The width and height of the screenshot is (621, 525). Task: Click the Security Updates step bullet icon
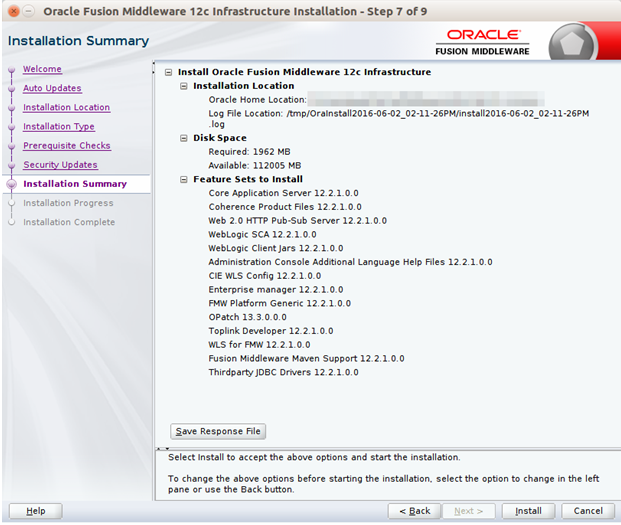coord(11,165)
